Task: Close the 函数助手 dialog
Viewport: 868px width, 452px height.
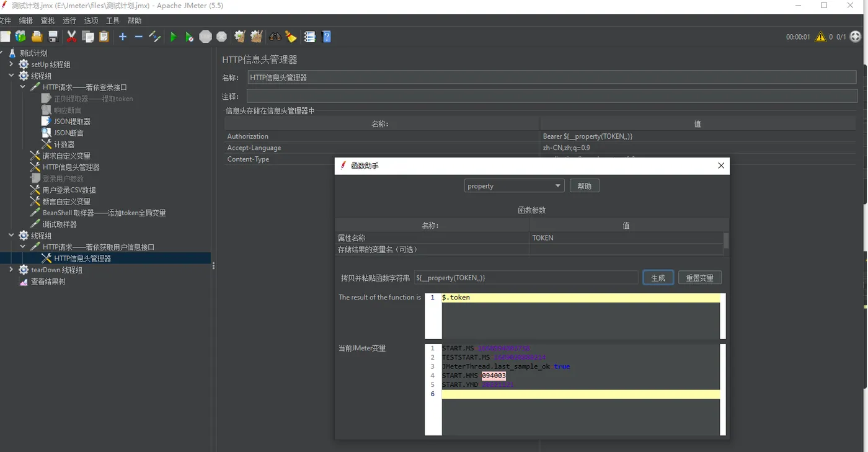Action: pos(720,166)
